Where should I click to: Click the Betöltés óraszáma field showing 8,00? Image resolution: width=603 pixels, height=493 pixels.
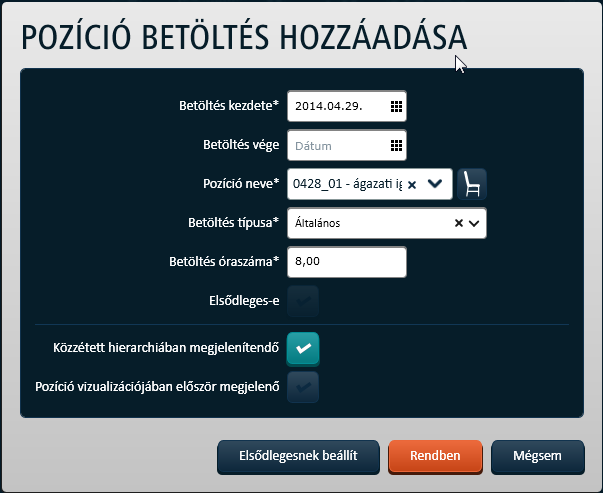(x=346, y=262)
